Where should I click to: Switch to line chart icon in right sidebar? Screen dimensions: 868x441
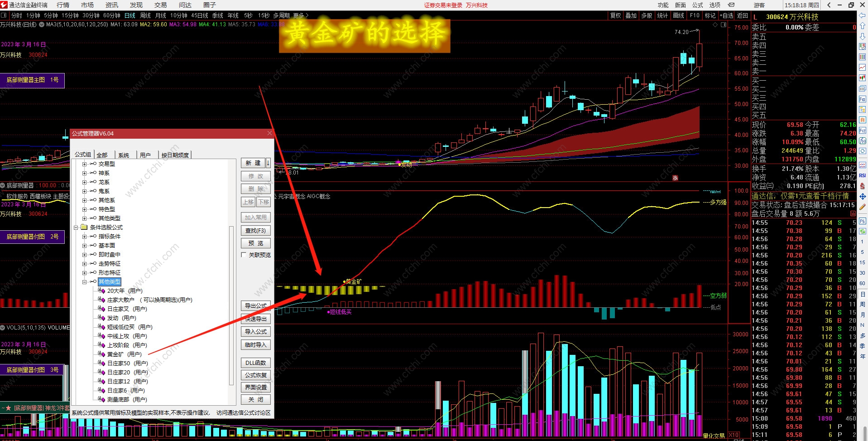[862, 67]
